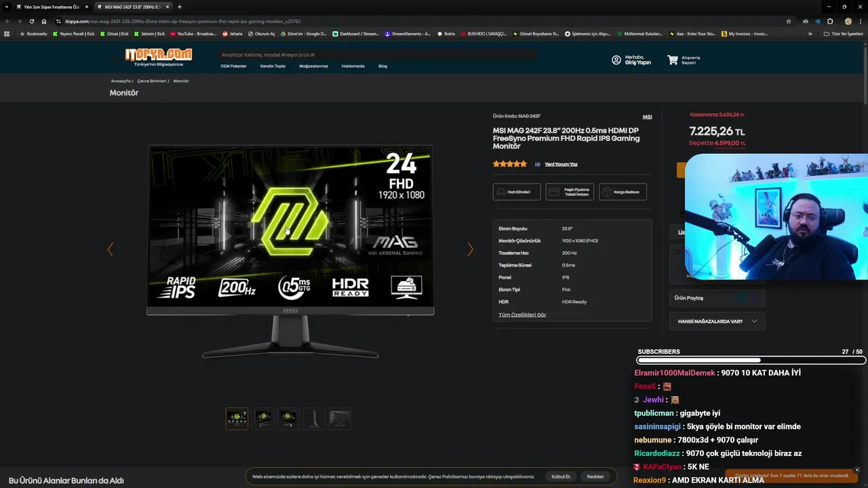Close the recently viewed notification popup
The width and height of the screenshot is (868, 488).
pos(856,470)
